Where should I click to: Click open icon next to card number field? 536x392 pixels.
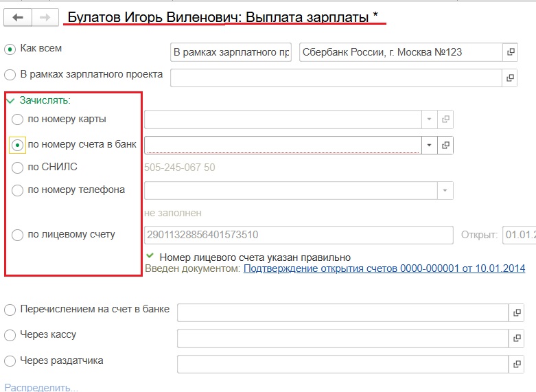coord(445,119)
